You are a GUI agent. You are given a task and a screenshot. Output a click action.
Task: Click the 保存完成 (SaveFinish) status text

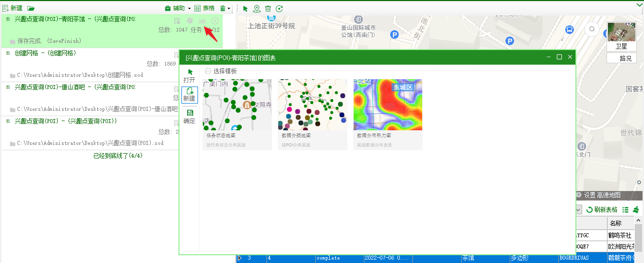click(x=49, y=41)
